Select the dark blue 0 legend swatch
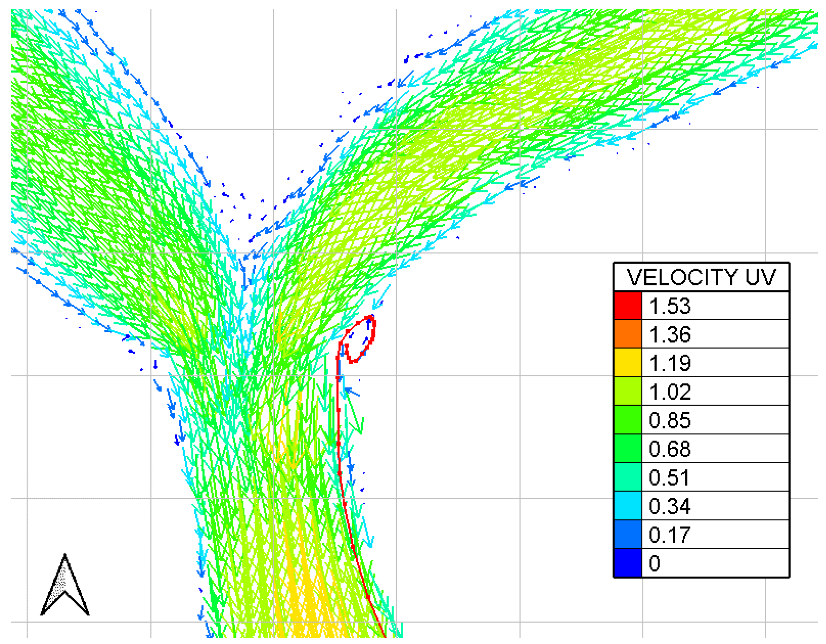This screenshot has width=826, height=644. (628, 563)
